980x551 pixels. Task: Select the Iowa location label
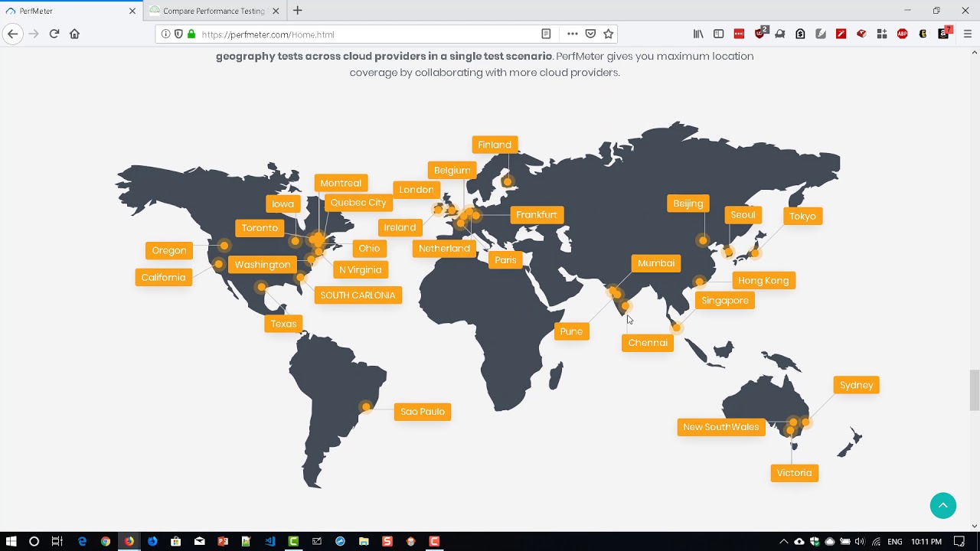tap(283, 204)
